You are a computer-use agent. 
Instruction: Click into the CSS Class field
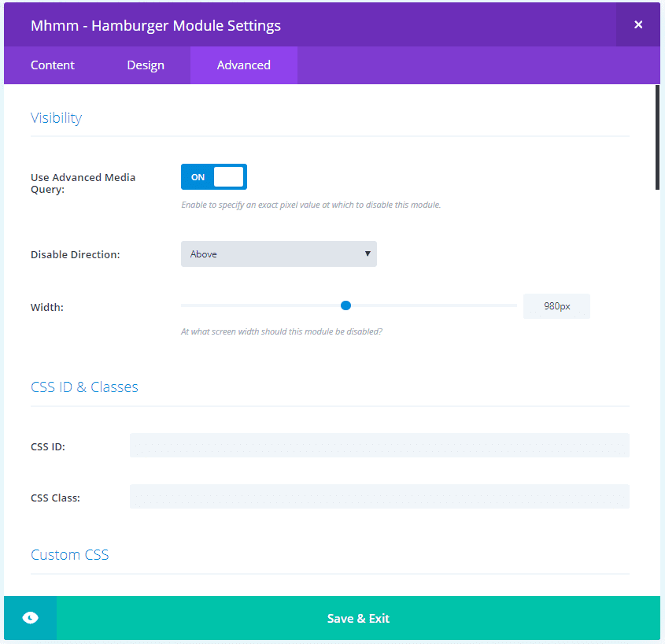[x=379, y=496]
